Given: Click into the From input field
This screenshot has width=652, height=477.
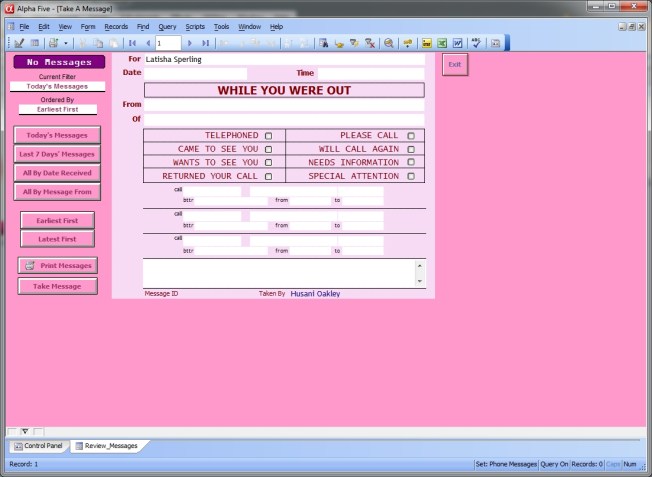Looking at the screenshot, I should tap(284, 104).
